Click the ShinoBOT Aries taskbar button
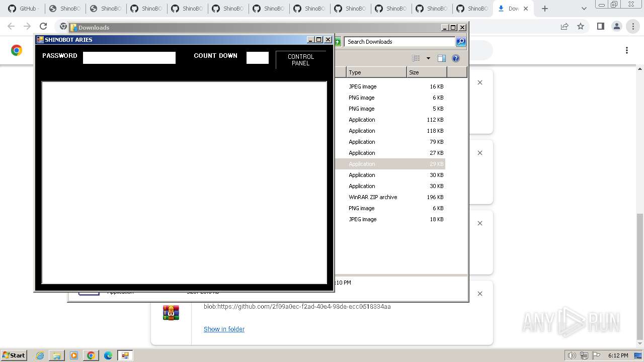The image size is (644, 362). [125, 355]
